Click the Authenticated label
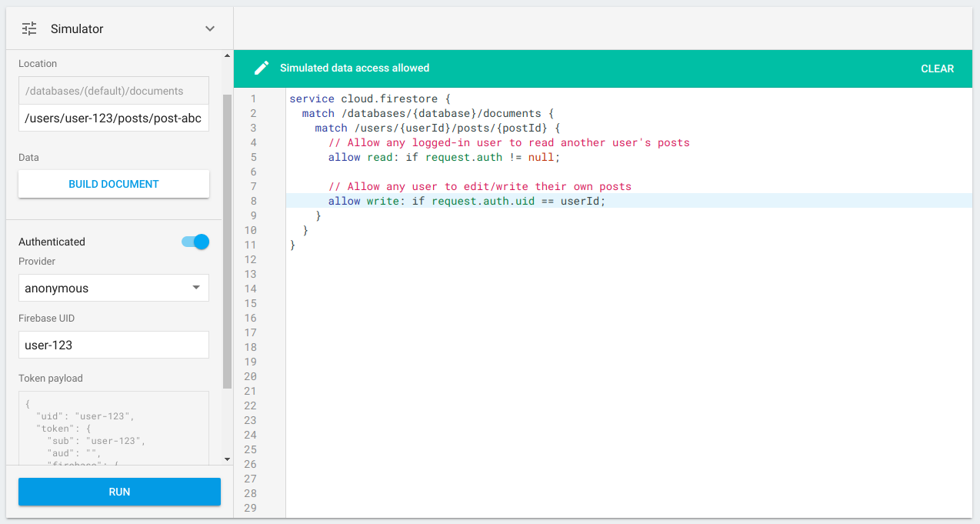980x524 pixels. [52, 242]
